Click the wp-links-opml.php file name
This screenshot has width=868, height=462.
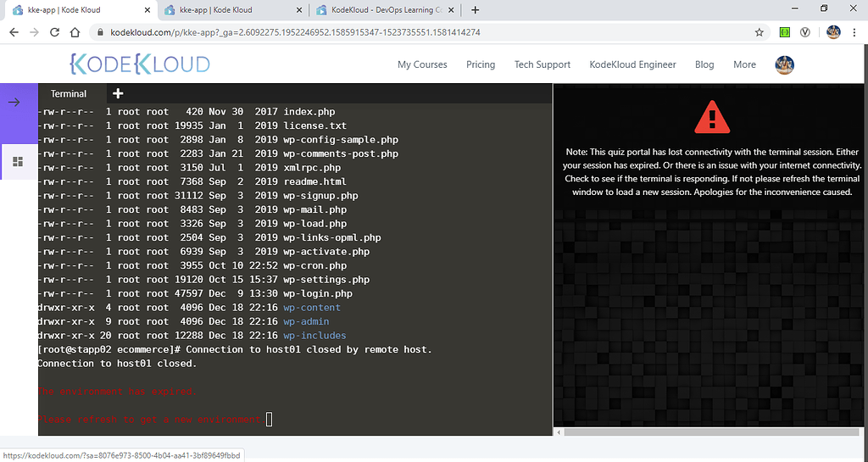tap(332, 238)
